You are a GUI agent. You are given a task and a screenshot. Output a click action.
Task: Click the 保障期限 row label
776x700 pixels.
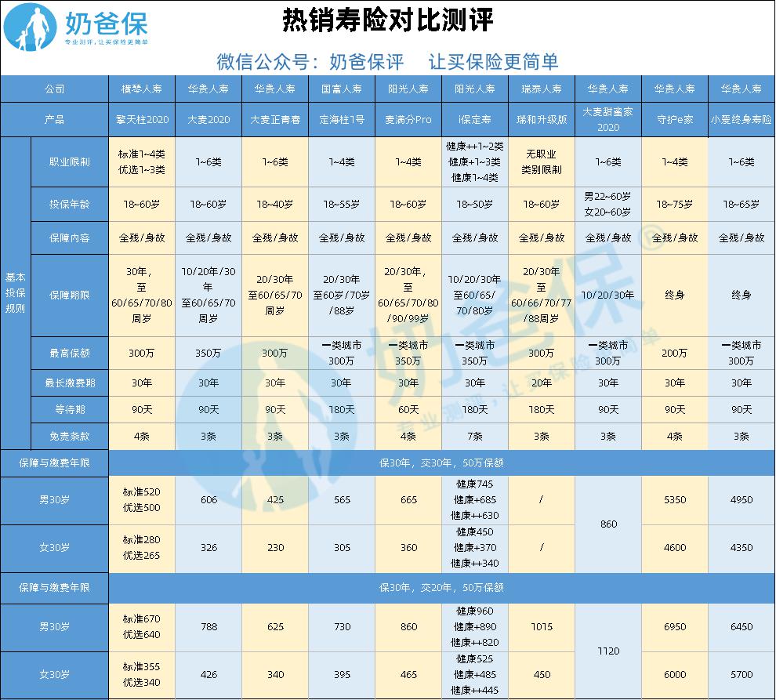click(70, 295)
